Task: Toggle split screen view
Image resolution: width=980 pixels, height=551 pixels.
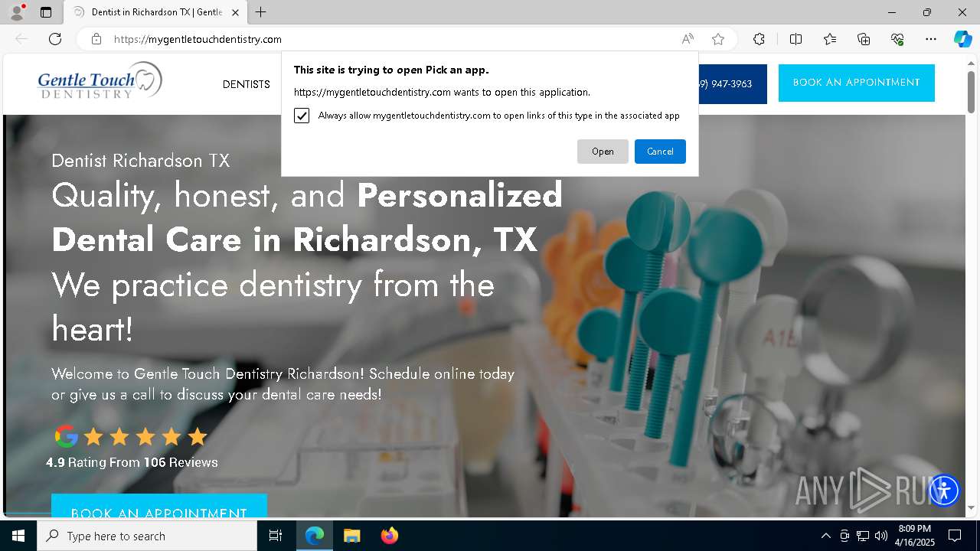Action: tap(795, 39)
